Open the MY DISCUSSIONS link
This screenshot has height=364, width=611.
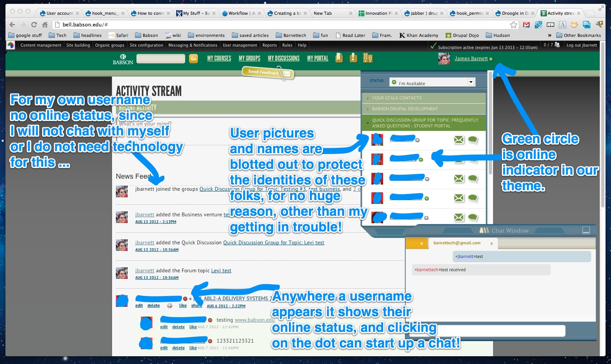(283, 58)
